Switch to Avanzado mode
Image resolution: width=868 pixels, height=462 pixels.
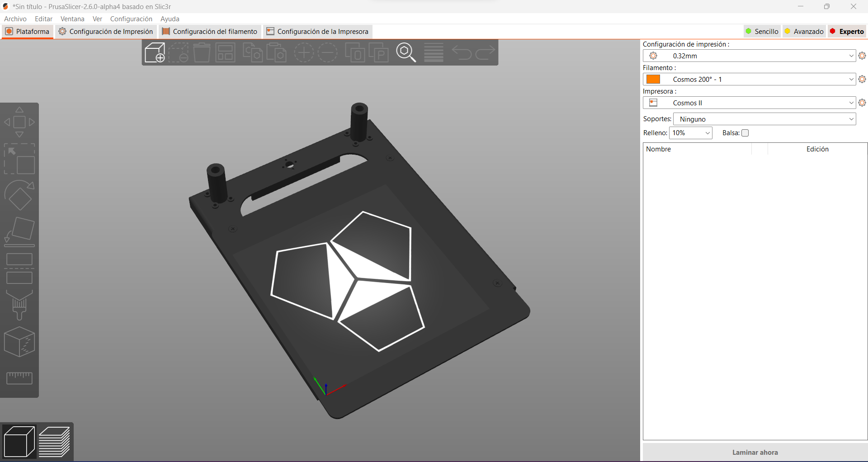coord(804,31)
